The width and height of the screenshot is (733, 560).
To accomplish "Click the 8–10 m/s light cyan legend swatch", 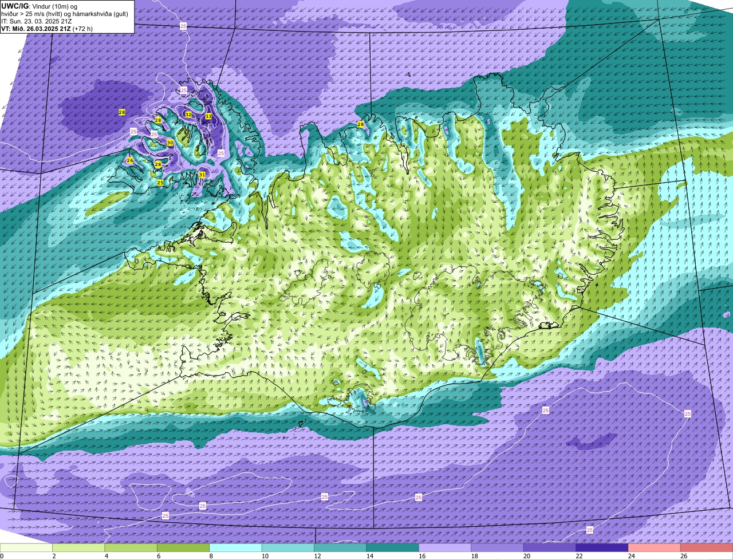I will 236,548.
